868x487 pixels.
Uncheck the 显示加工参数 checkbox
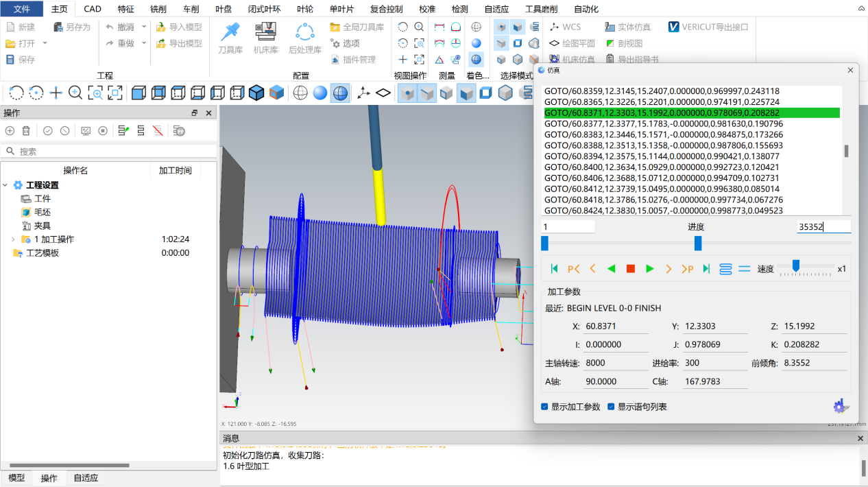coord(544,407)
